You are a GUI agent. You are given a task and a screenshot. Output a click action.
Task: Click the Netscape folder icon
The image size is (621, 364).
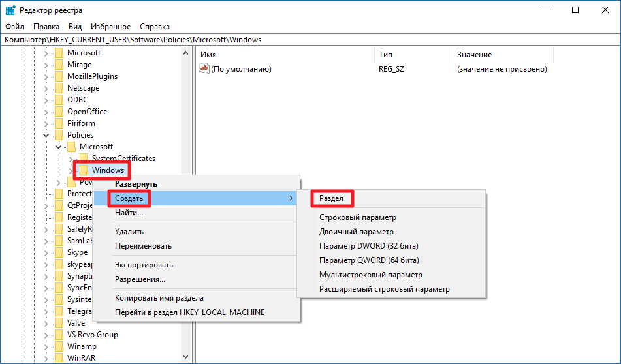coord(59,88)
